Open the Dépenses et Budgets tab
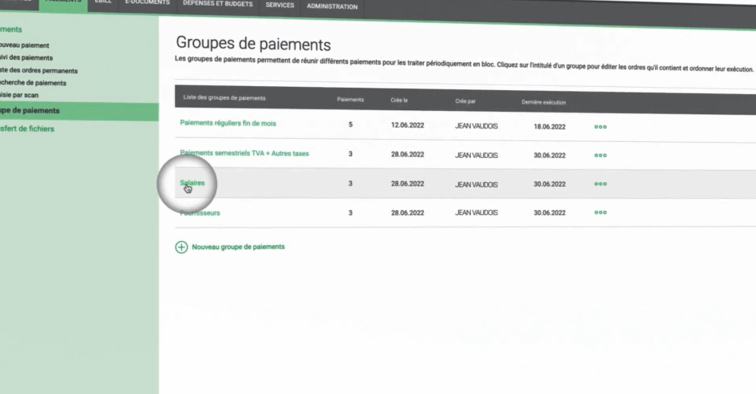This screenshot has height=394, width=756. (x=218, y=4)
